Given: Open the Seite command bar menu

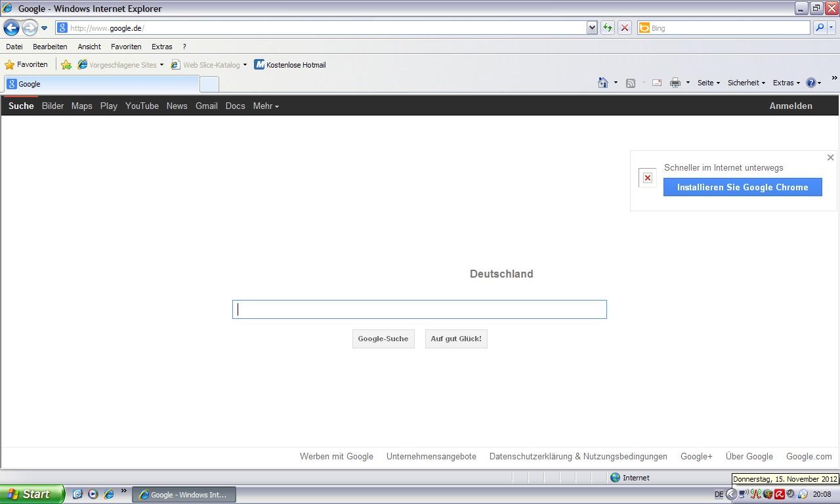Looking at the screenshot, I should [x=709, y=83].
